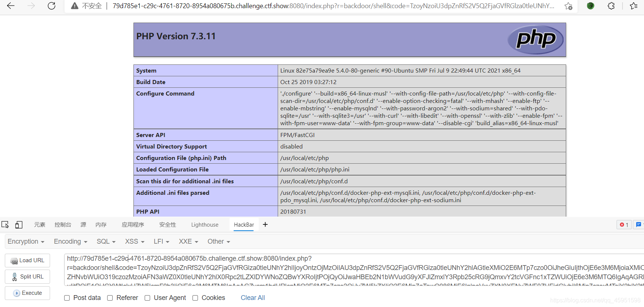The height and width of the screenshot is (307, 644).
Task: Go back to the previous page
Action: pyautogui.click(x=11, y=6)
